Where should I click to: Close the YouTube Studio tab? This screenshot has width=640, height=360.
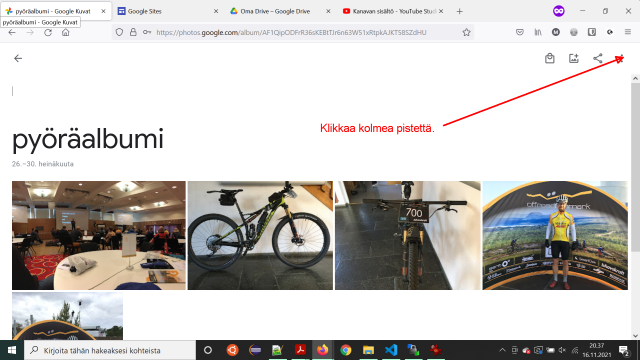(441, 11)
